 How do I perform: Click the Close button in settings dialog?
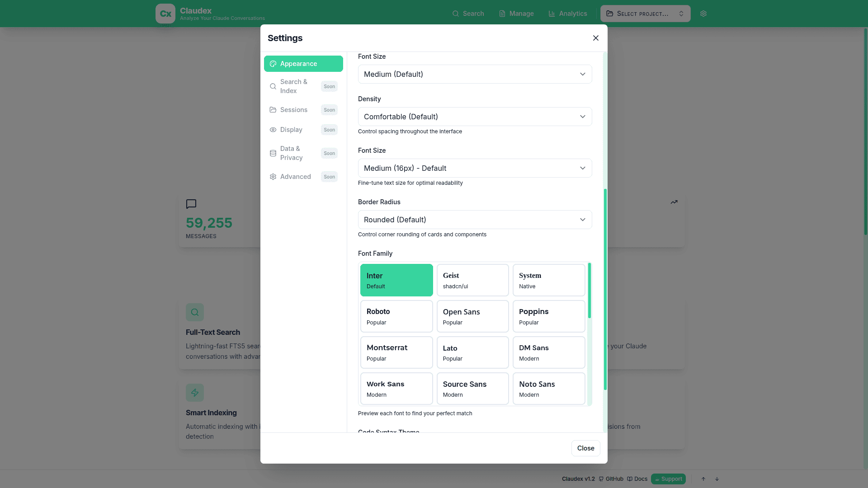click(585, 448)
